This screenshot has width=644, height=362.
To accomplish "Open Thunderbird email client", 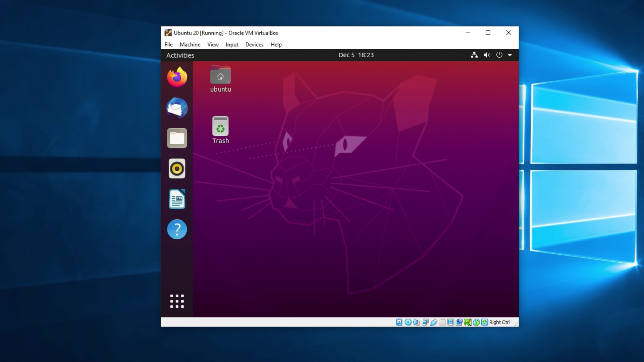I will coord(177,108).
